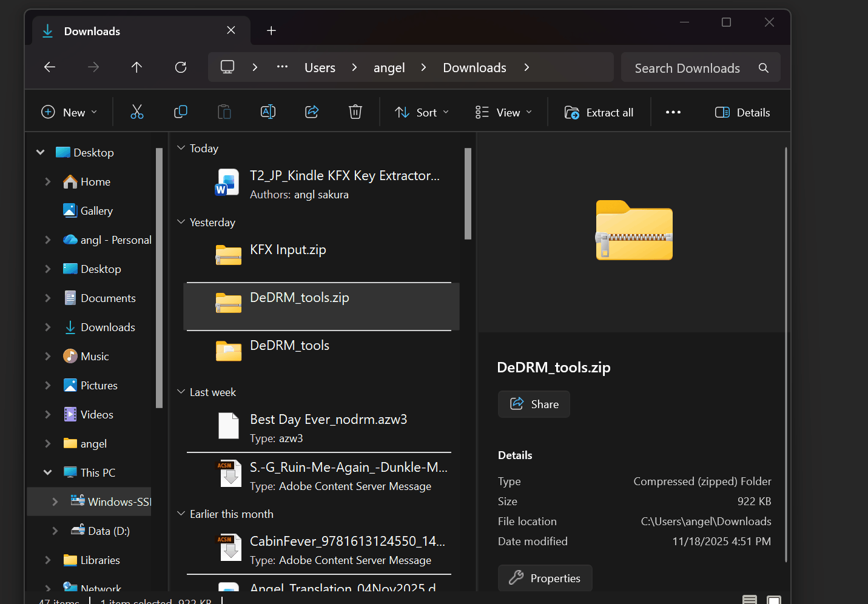Click the Delete trash can icon
The width and height of the screenshot is (868, 604).
(x=355, y=112)
